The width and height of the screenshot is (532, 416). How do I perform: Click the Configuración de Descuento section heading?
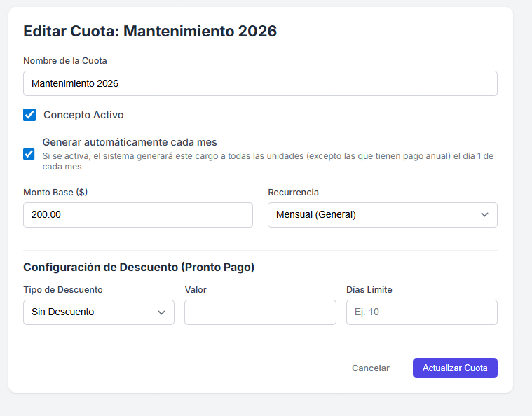139,267
